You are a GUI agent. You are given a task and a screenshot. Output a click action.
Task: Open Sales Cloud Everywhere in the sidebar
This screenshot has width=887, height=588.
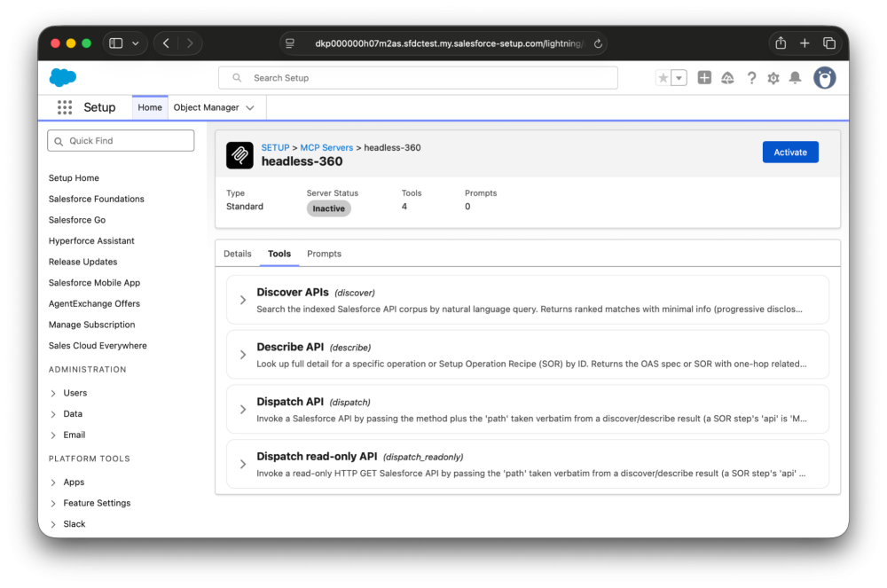click(98, 346)
